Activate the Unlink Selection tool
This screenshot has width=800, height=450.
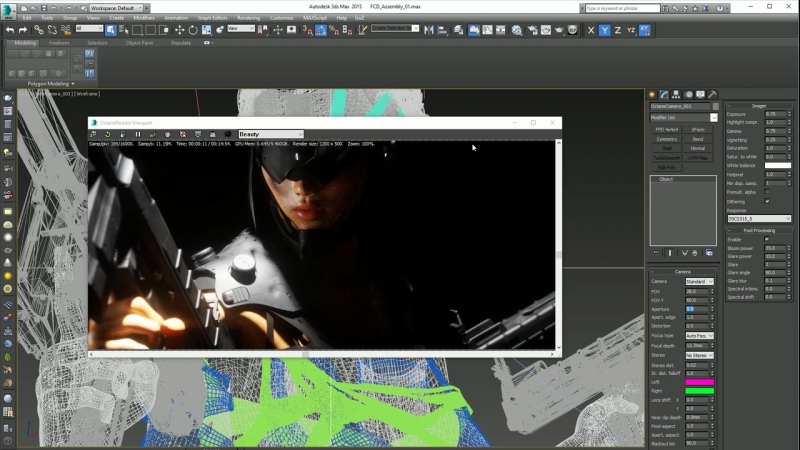tap(52, 30)
